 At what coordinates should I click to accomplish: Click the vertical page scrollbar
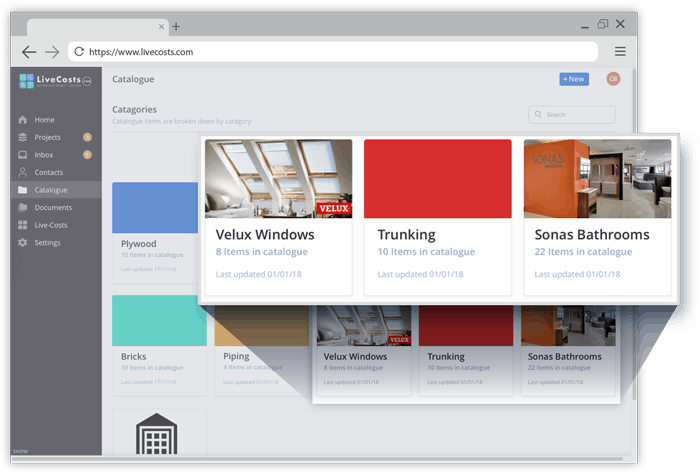[x=634, y=233]
